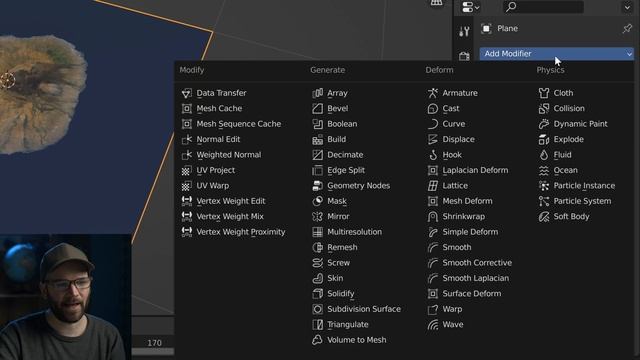Click the Displace modifier icon
The image size is (640, 360).
[x=433, y=140]
